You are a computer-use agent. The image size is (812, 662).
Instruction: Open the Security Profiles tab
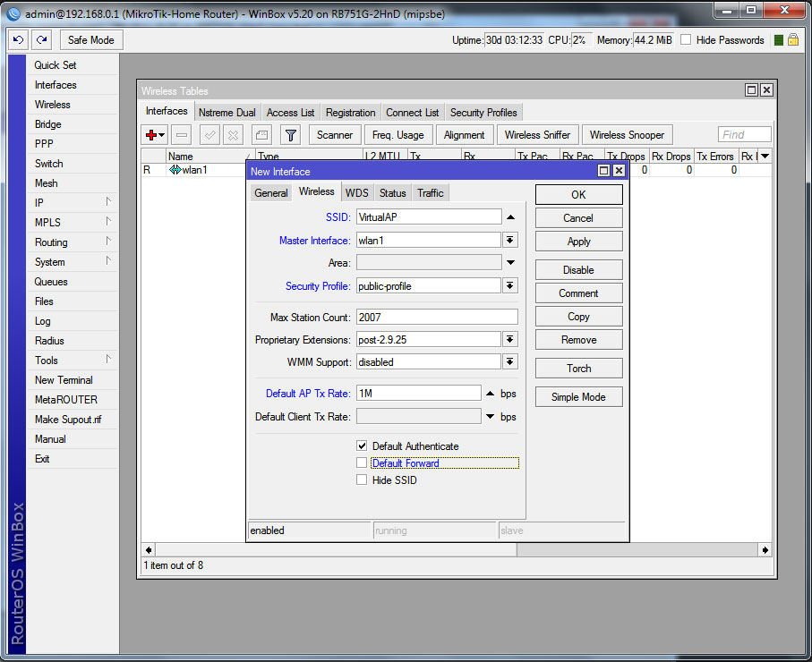(483, 113)
